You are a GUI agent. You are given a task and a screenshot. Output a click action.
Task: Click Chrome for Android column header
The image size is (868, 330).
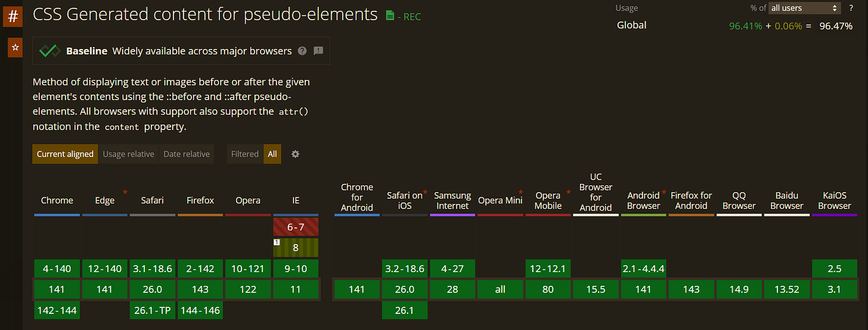coord(357,197)
